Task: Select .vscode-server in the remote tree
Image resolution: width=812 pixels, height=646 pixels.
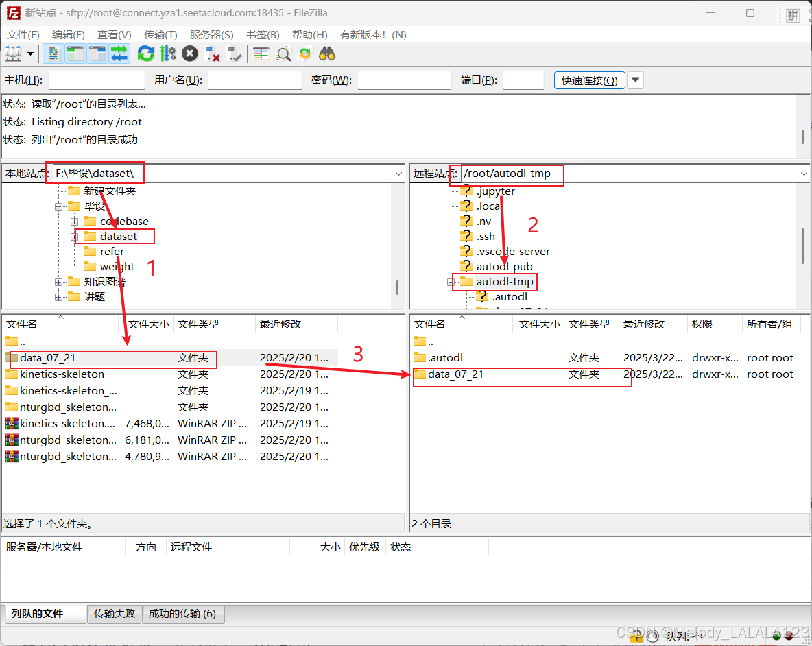Action: [513, 252]
